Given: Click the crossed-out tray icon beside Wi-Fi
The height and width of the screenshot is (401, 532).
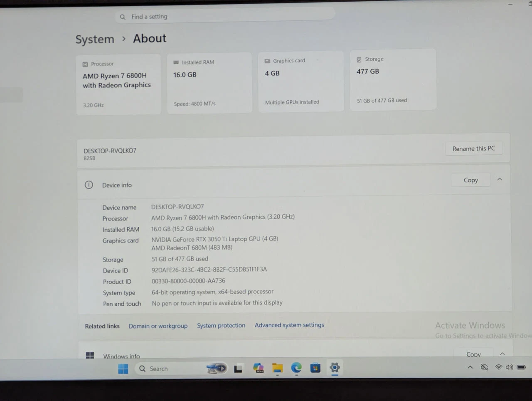Looking at the screenshot, I should (x=484, y=367).
